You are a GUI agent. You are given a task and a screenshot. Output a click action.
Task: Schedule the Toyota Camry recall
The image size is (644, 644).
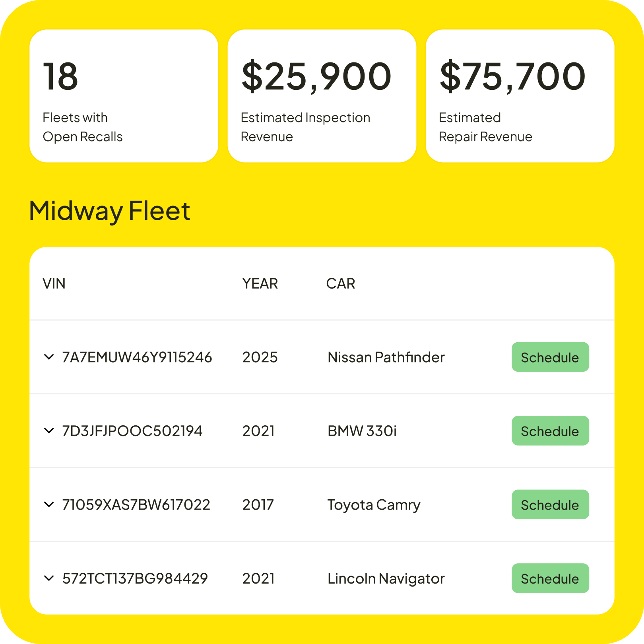tap(550, 504)
